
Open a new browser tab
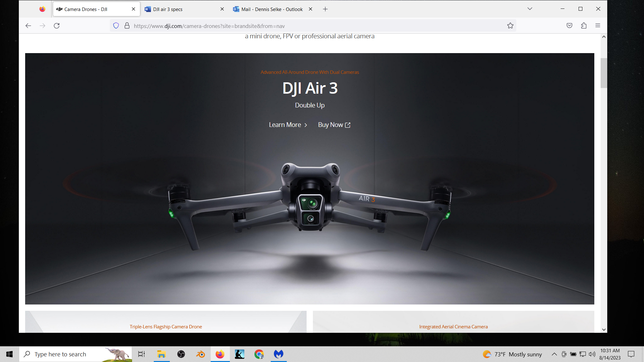(x=325, y=9)
